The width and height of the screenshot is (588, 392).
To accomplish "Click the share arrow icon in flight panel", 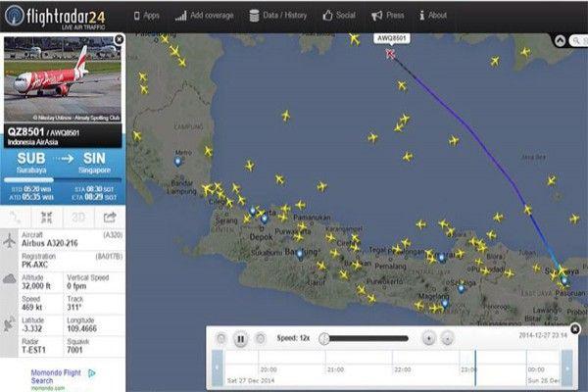I will click(110, 217).
